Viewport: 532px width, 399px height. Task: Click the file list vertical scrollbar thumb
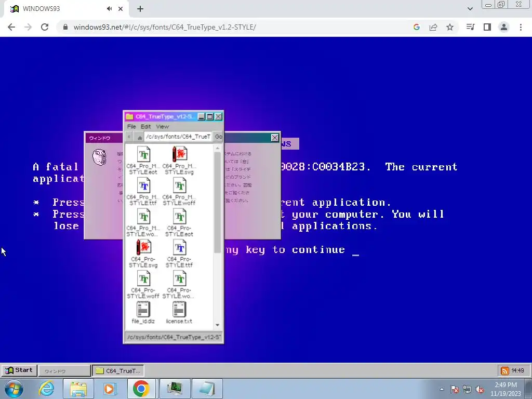pos(218,202)
